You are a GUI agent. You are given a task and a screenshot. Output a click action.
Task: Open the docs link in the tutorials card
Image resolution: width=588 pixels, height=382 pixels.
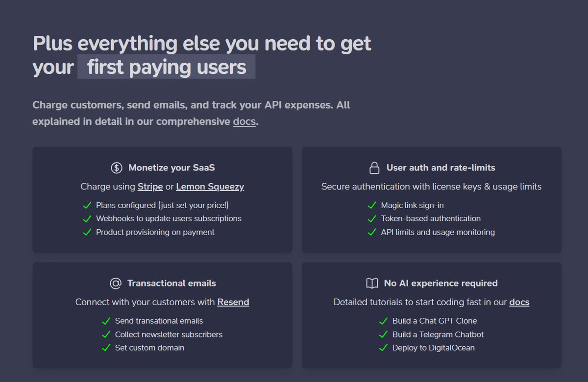point(519,302)
